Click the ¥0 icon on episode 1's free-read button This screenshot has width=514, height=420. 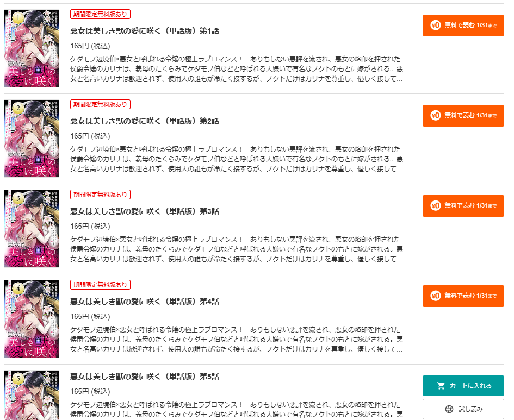coord(435,25)
